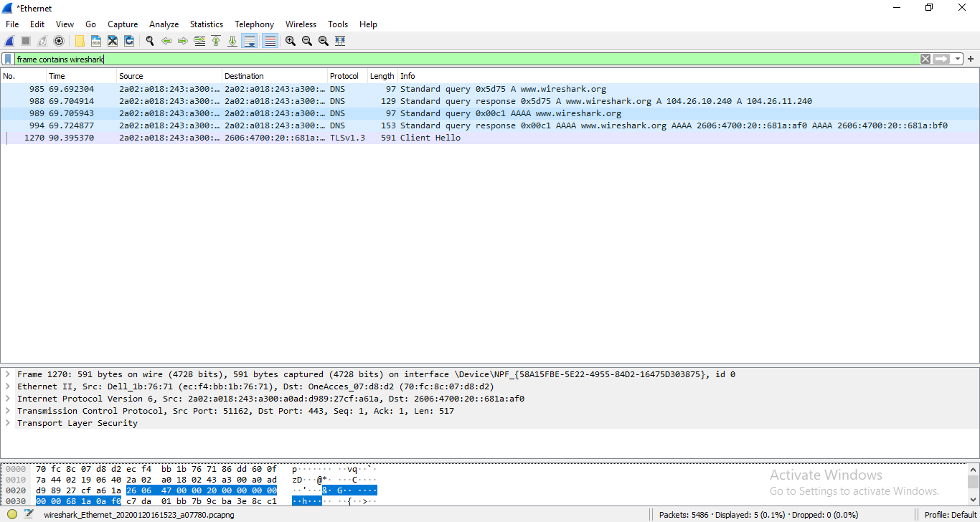Expand Frame 1270 details

(x=8, y=374)
